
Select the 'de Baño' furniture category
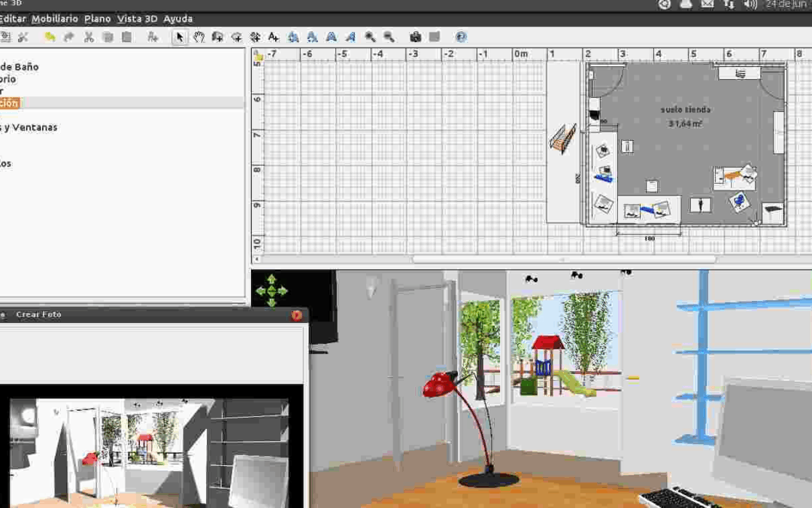[x=19, y=67]
